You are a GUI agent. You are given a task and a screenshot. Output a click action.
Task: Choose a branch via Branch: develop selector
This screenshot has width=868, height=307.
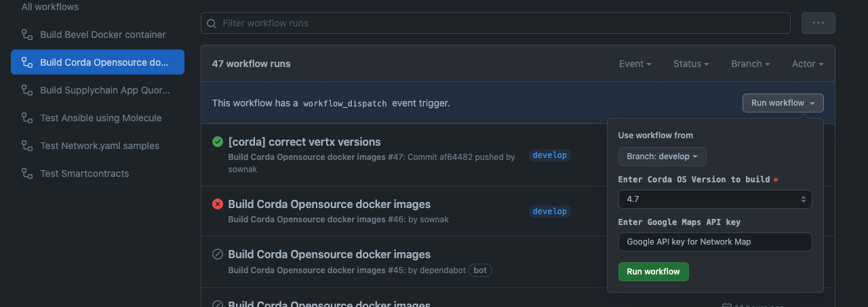pyautogui.click(x=662, y=157)
